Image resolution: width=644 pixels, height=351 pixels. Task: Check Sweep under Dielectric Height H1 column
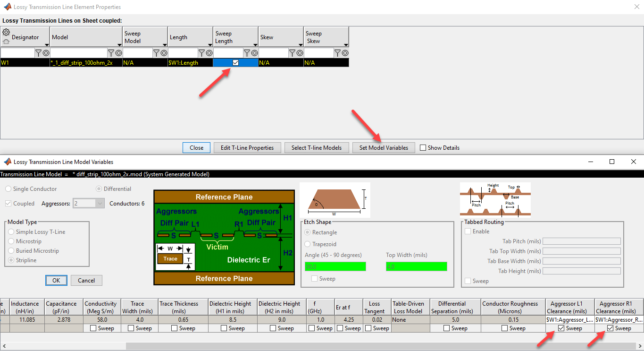pos(224,328)
